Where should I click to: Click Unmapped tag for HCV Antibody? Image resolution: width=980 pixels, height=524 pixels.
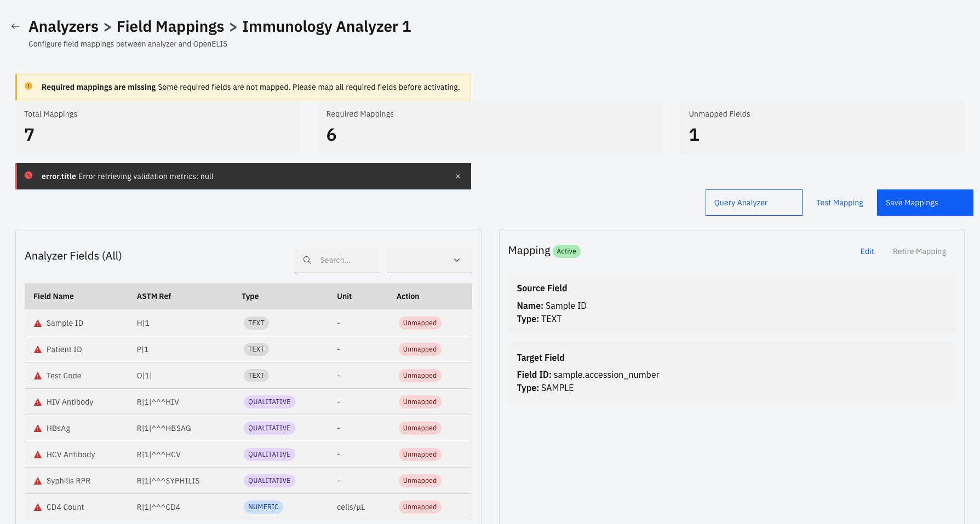pos(420,454)
